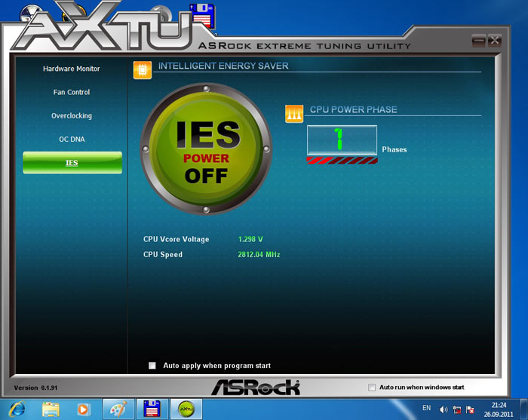Enable Auto run when windows start

[x=372, y=388]
